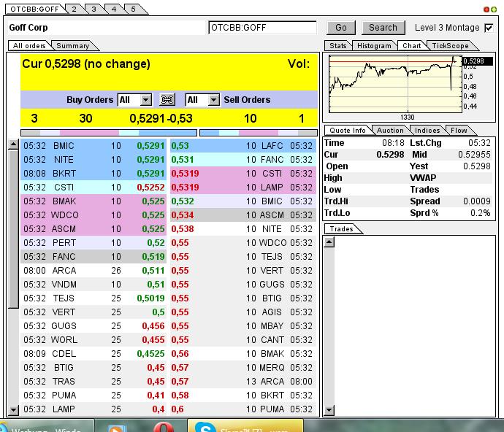This screenshot has width=504, height=432.
Task: Click the sell-side depth color bar
Action: coord(259,133)
